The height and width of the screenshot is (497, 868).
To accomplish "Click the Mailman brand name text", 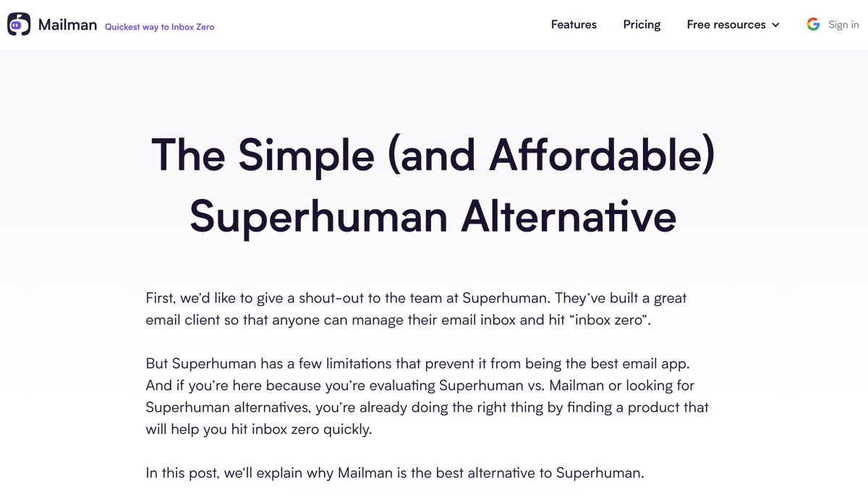I will pos(67,25).
